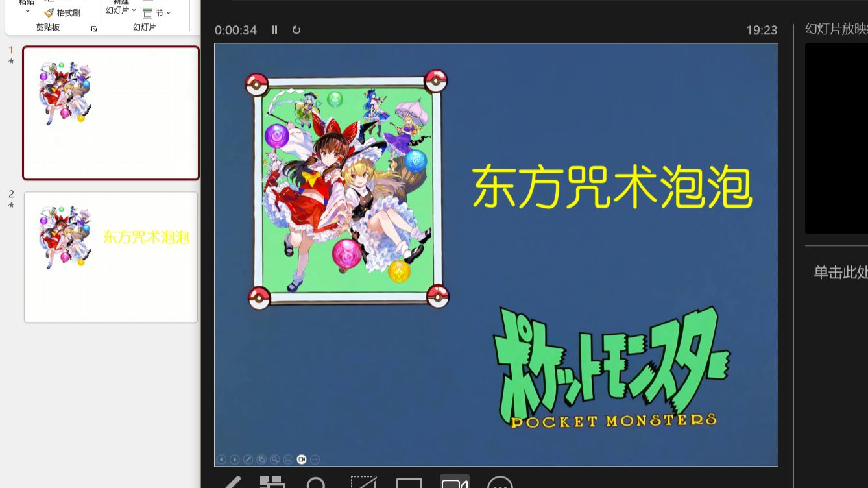Click the small magnifier zoom overlay icon
Image resolution: width=868 pixels, height=488 pixels.
(x=275, y=459)
